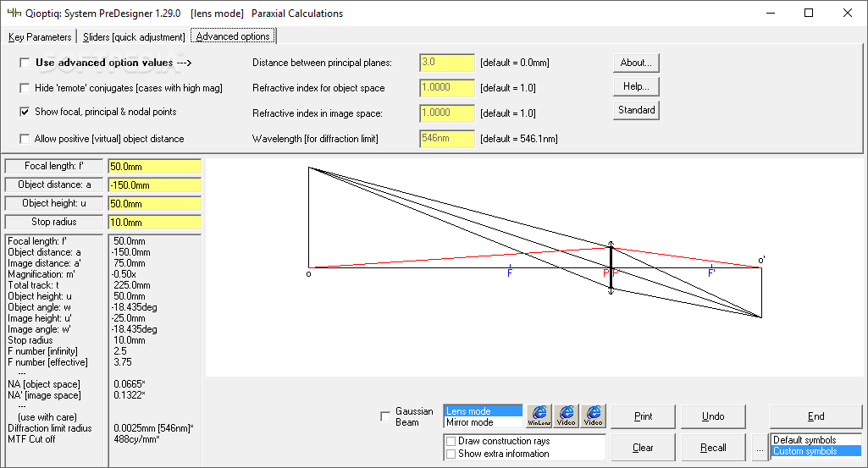
Task: Choose Custom symbols in the list
Action: tap(816, 451)
